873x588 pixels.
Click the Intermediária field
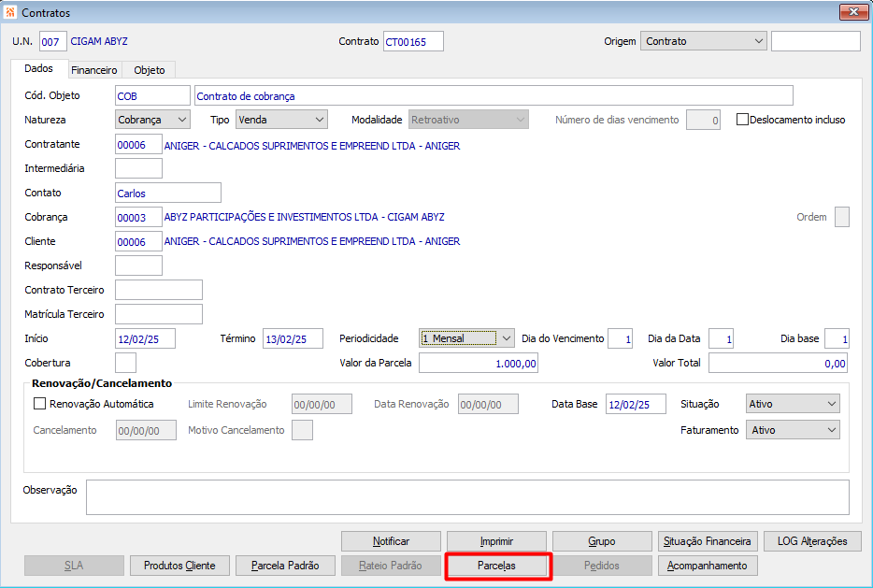point(138,168)
